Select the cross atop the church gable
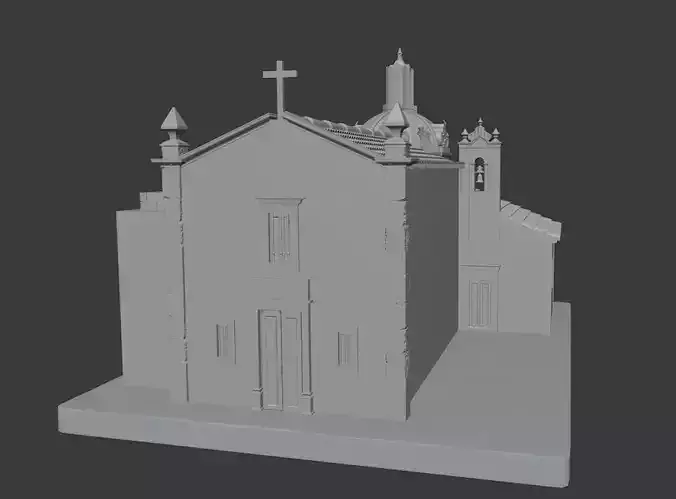 coord(280,88)
